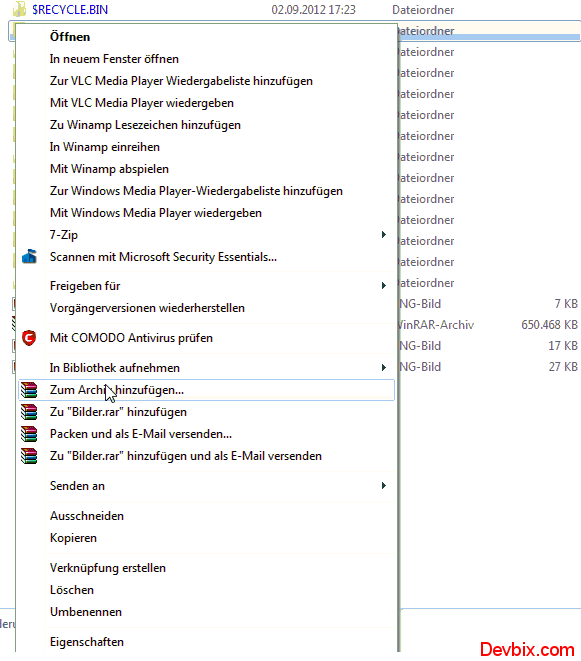Select Kopieren from the menu

point(207,538)
